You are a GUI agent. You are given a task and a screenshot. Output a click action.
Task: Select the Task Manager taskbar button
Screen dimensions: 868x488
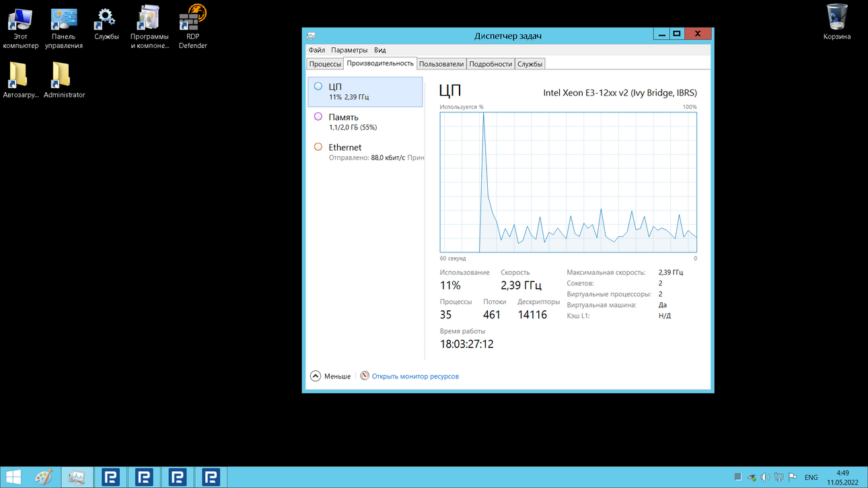77,477
